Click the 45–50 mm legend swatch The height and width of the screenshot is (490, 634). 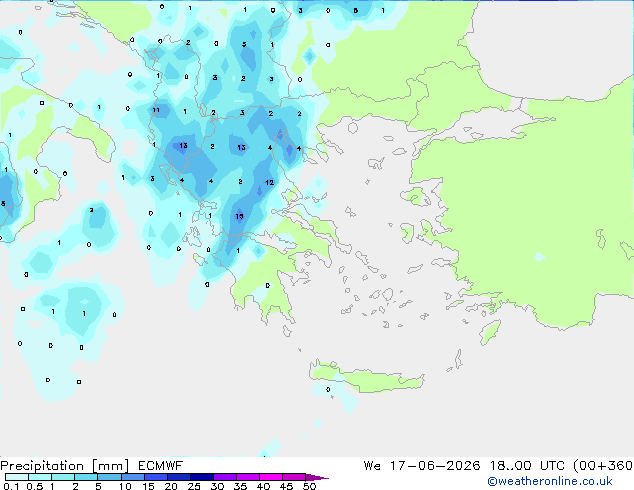pos(294,477)
